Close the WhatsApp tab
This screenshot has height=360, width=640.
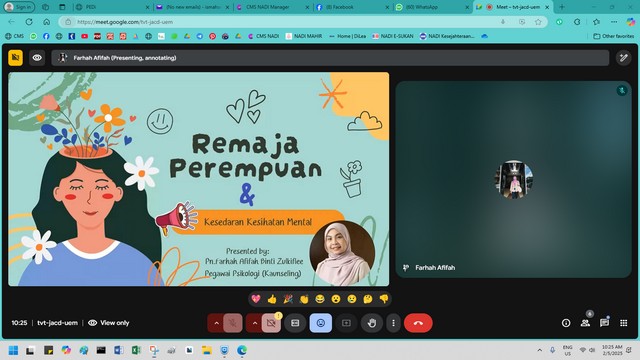467,7
